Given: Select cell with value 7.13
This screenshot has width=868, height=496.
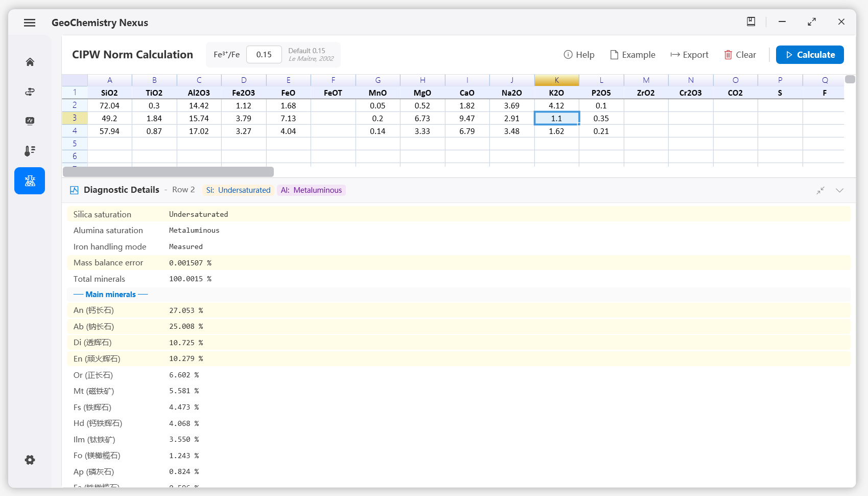Looking at the screenshot, I should (288, 118).
